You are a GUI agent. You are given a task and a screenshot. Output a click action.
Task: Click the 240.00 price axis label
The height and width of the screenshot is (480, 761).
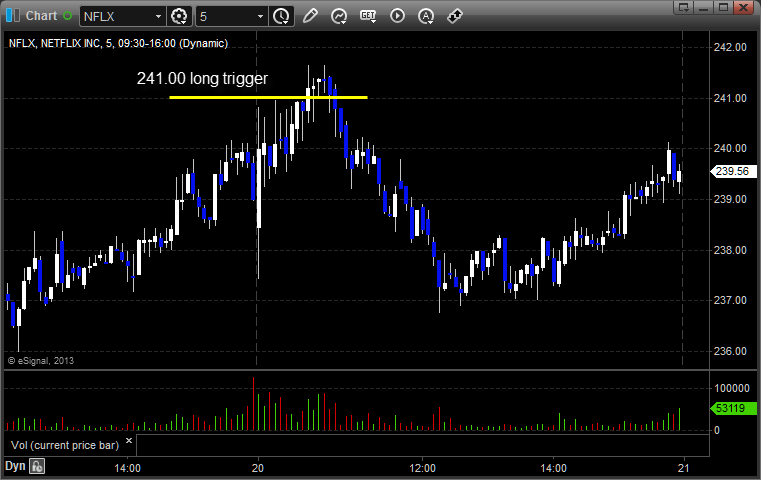730,148
